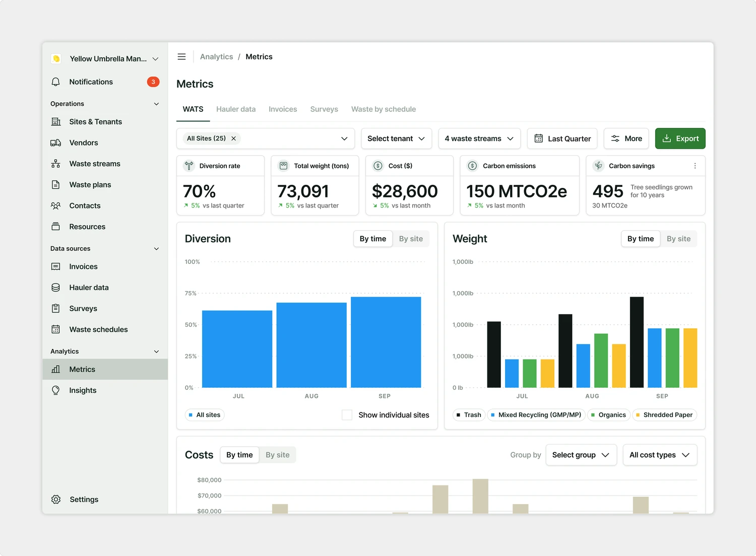
Task: Open the Select group dropdown
Action: (x=581, y=455)
